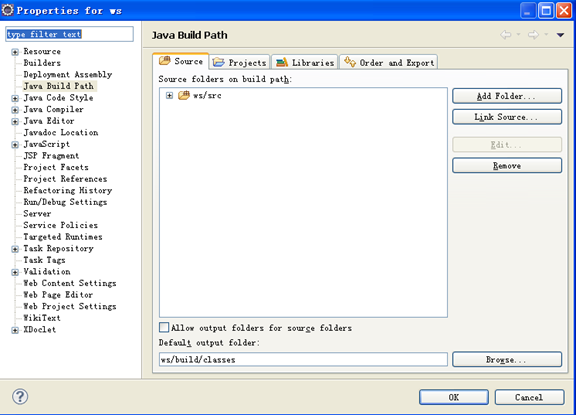The image size is (576, 415).
Task: Select Project Facets in the tree
Action: [x=56, y=167]
